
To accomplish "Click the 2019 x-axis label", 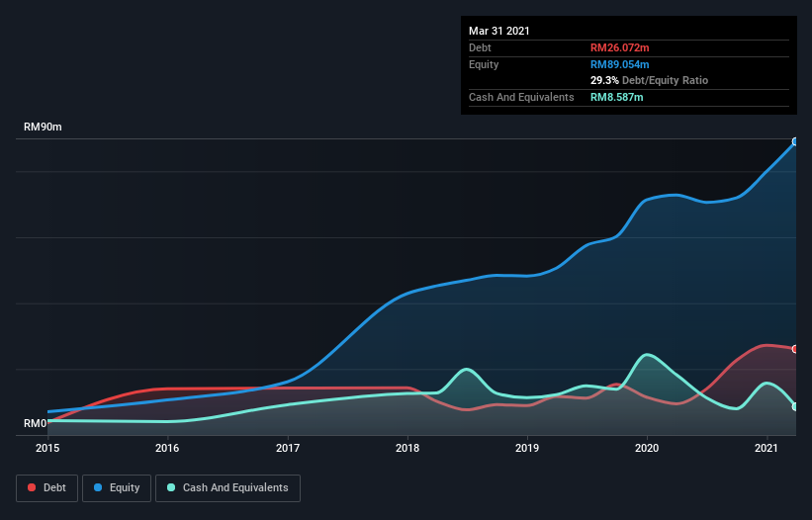I will 527,448.
